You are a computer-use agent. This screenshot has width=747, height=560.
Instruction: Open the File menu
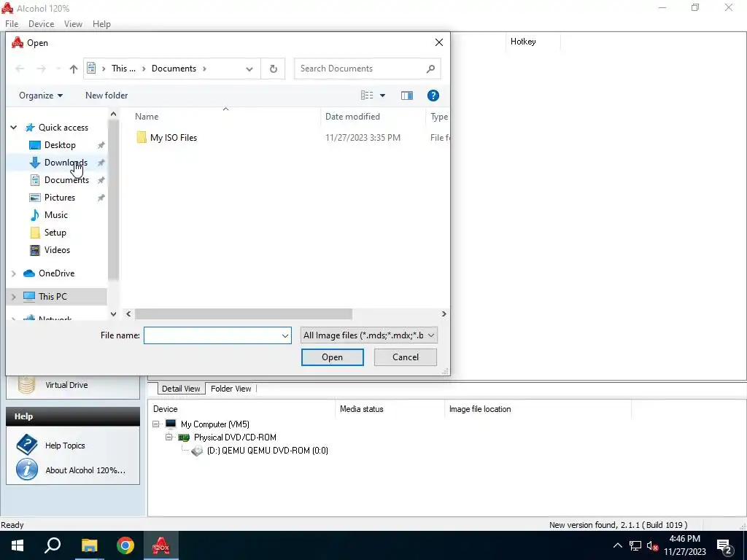pos(12,24)
